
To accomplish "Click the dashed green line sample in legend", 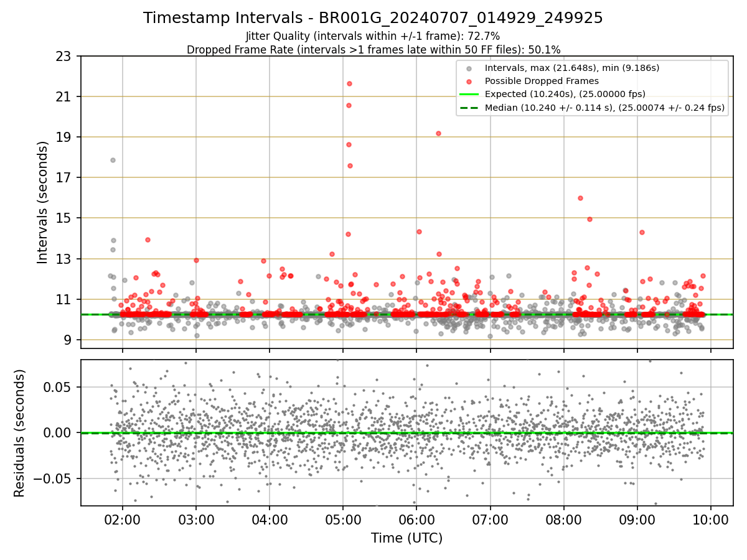I will coord(469,108).
